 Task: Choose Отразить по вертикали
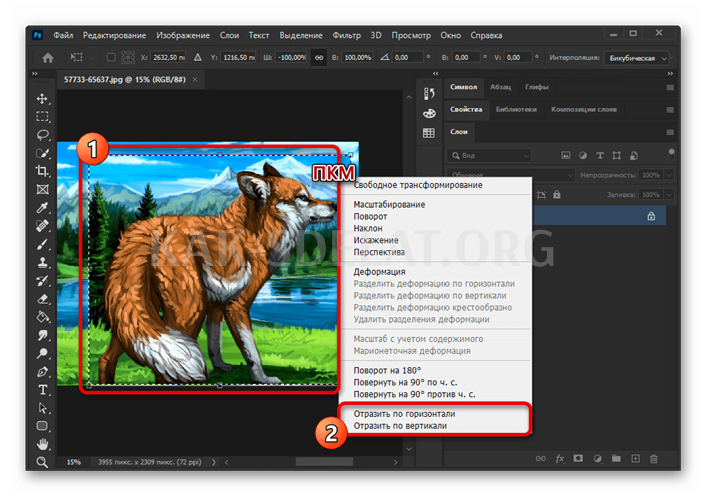tap(400, 426)
